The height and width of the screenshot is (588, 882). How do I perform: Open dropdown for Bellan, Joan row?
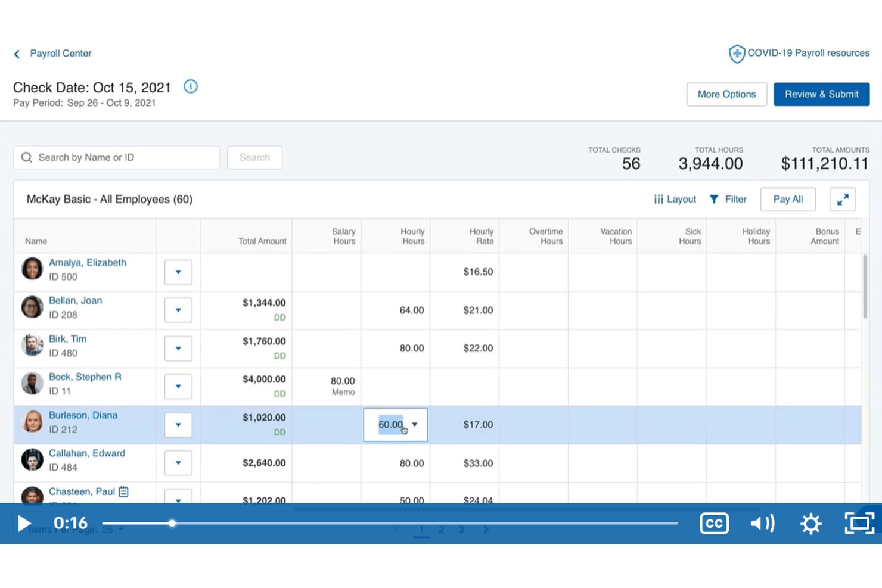[x=178, y=310]
